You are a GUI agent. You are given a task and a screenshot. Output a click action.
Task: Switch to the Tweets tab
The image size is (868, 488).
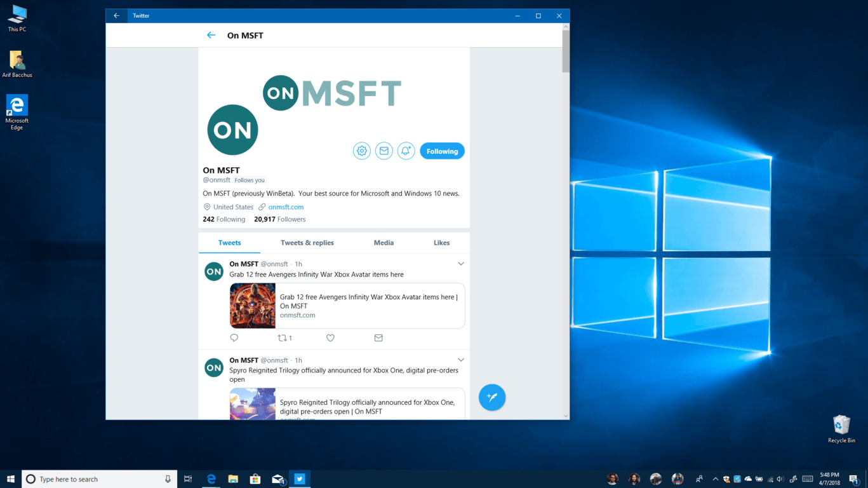(x=229, y=243)
